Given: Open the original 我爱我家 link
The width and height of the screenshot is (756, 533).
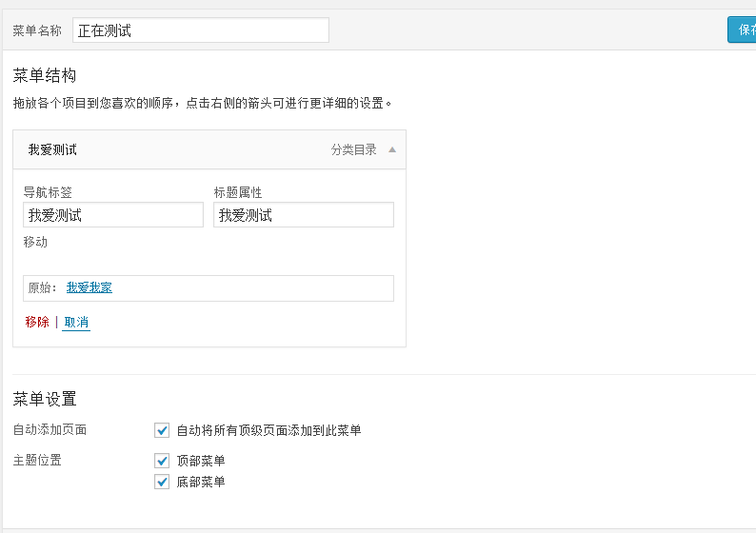Looking at the screenshot, I should [x=90, y=287].
